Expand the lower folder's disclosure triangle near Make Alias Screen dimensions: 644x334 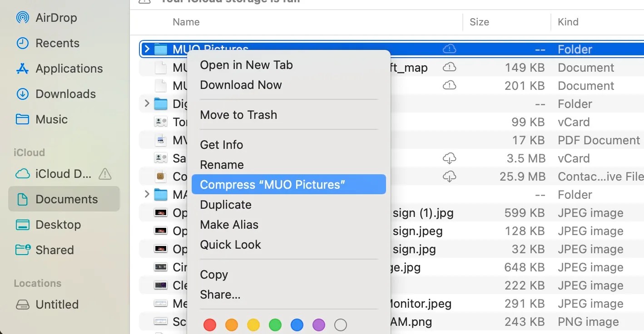pos(146,195)
